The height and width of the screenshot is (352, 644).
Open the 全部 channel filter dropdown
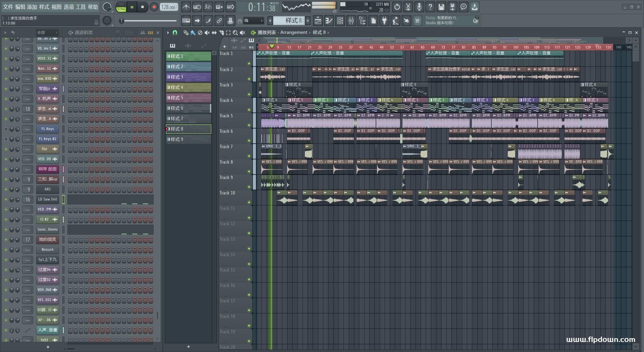point(47,33)
